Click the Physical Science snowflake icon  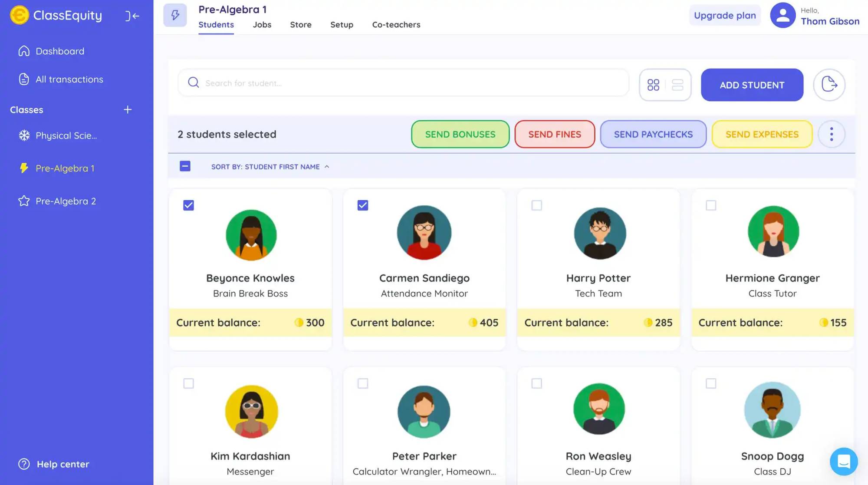24,135
